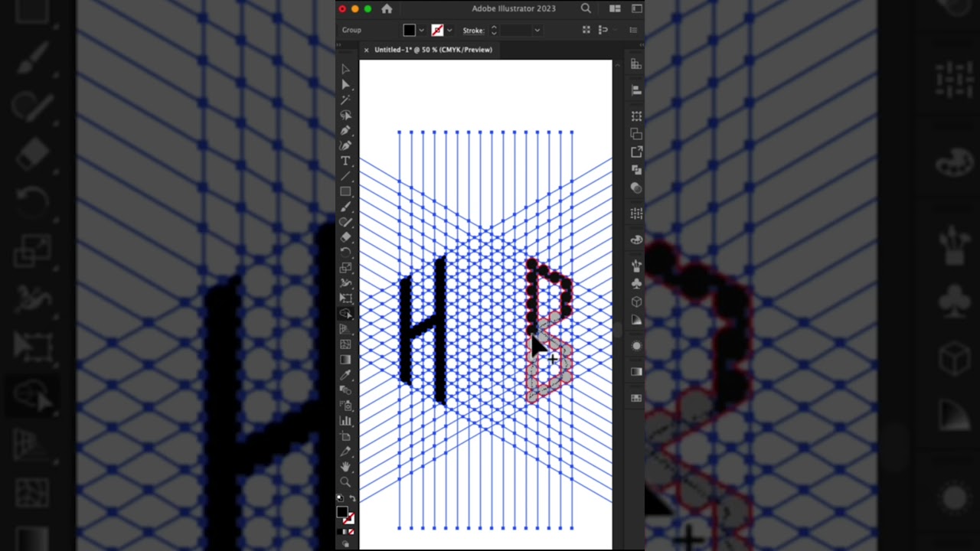Select the Artboard tool

(345, 436)
